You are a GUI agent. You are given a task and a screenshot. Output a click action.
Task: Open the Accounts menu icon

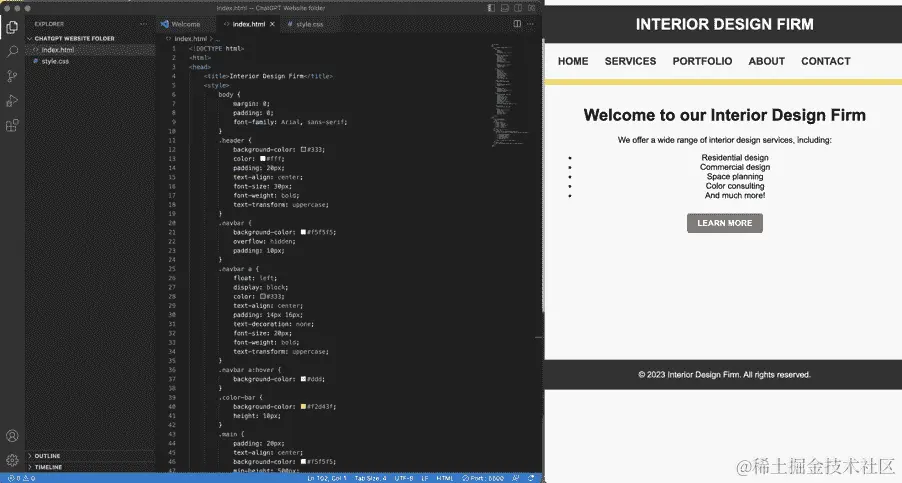12,436
